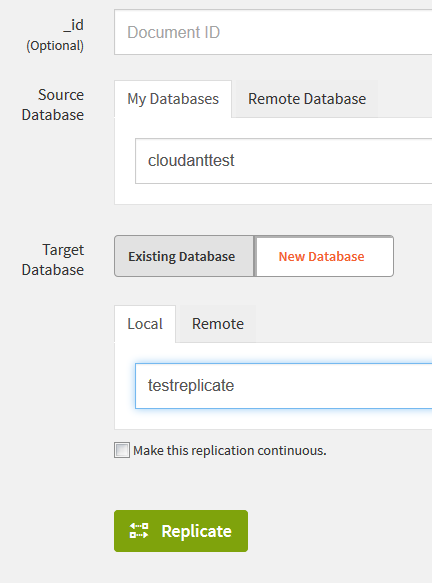Switch to the Remote Database source tab
Image resolution: width=432 pixels, height=583 pixels.
[307, 99]
